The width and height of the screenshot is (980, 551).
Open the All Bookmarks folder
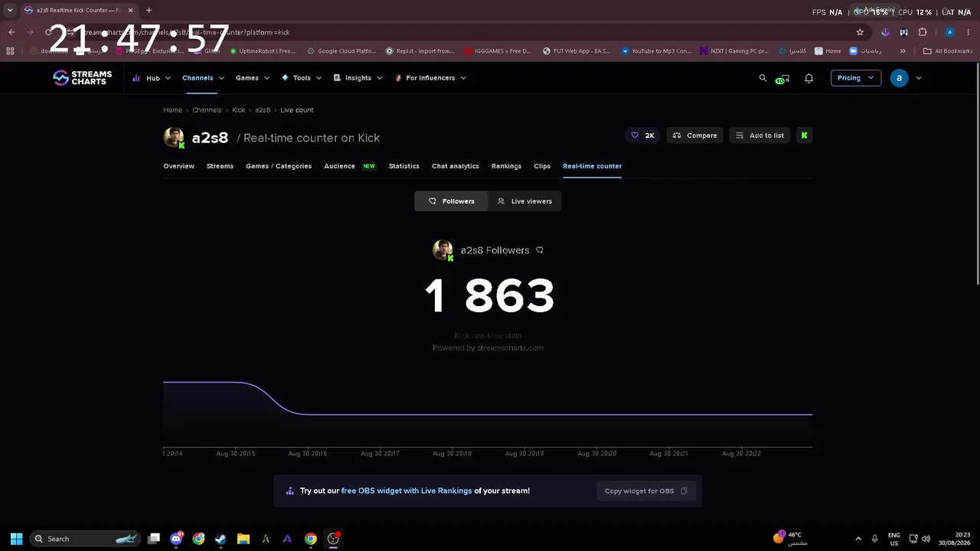(x=948, y=51)
